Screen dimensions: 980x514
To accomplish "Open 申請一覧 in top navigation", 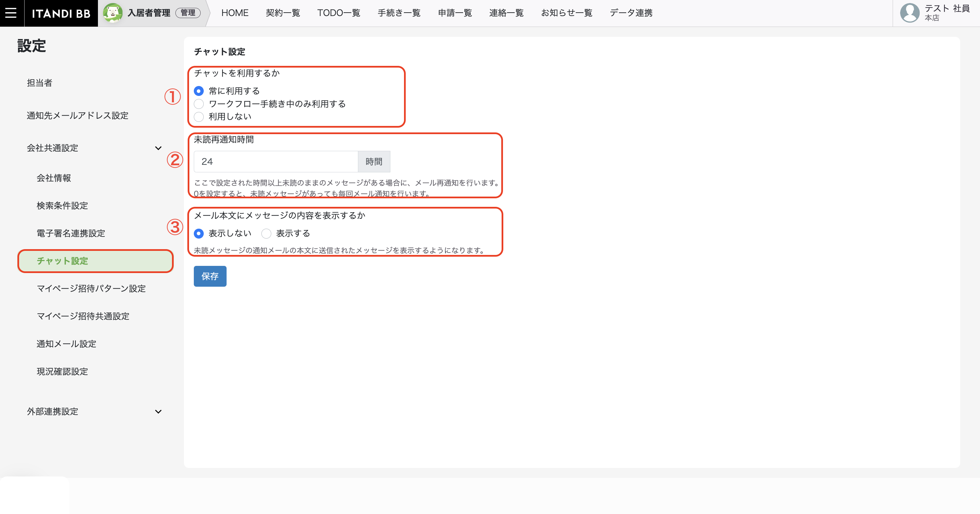I will coord(455,13).
